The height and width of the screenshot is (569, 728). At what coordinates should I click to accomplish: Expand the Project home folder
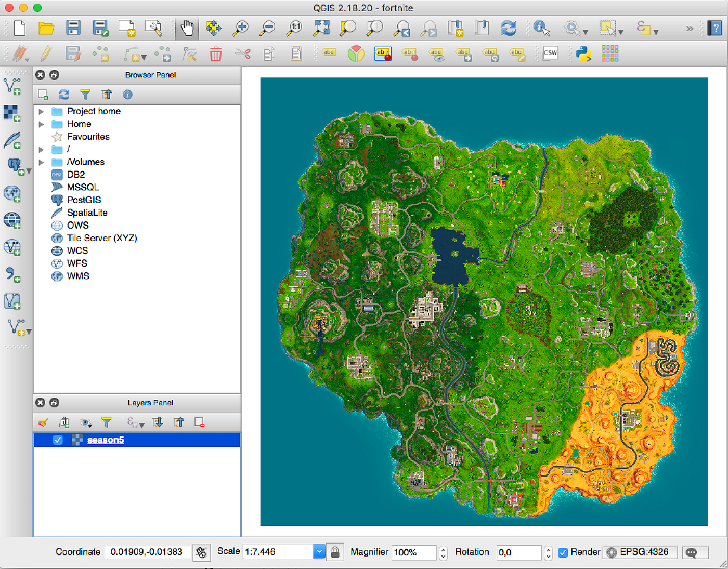(x=41, y=111)
